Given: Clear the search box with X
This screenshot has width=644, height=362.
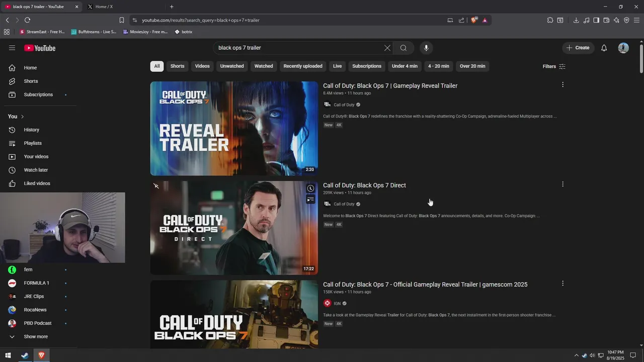Looking at the screenshot, I should coord(387,48).
